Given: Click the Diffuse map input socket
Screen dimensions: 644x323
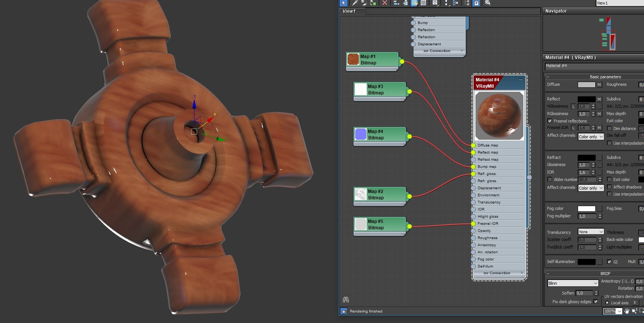Looking at the screenshot, I should pyautogui.click(x=474, y=145).
